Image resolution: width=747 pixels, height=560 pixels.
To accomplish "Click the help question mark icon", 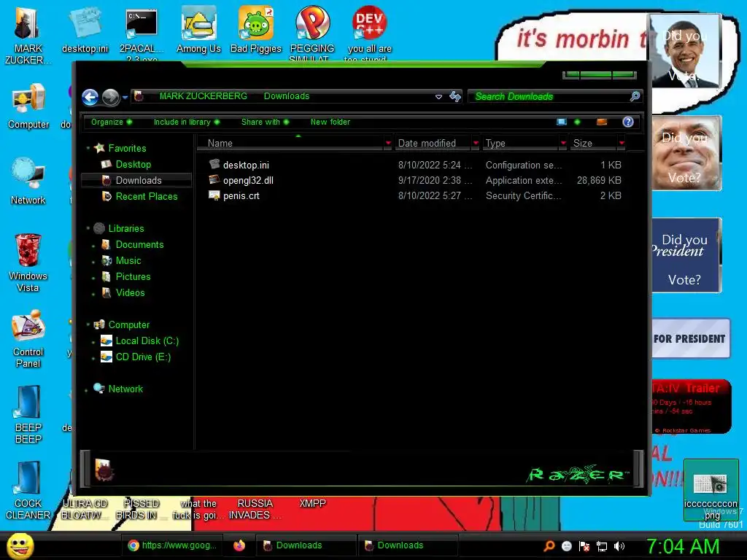I will pyautogui.click(x=628, y=122).
